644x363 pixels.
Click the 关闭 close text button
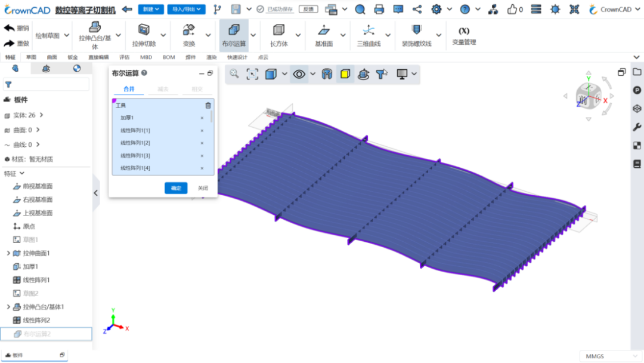click(x=203, y=188)
